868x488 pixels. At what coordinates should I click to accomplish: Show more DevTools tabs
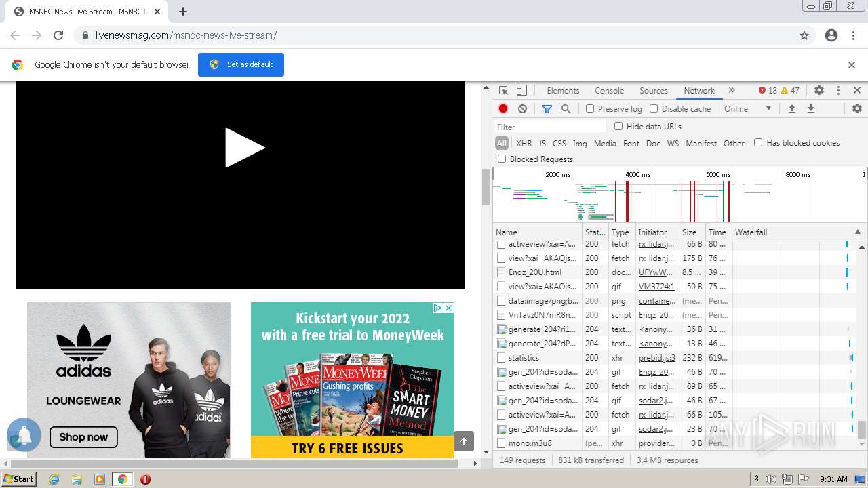coord(732,90)
